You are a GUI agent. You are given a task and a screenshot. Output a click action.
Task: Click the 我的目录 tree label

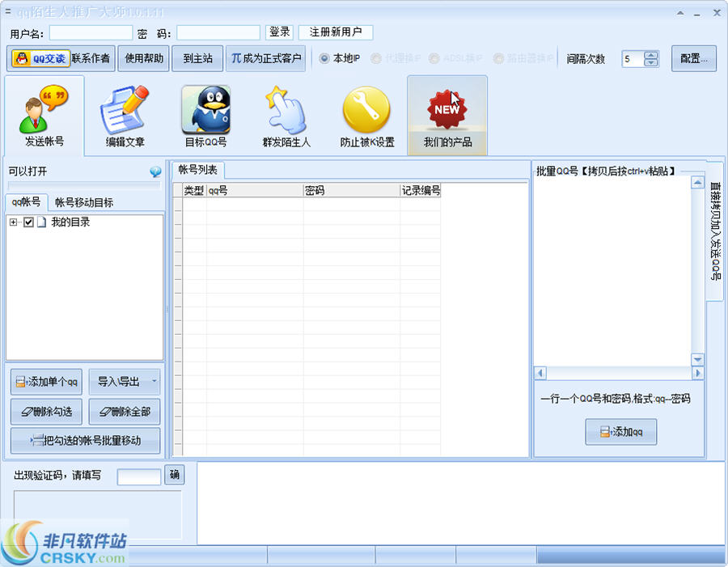tap(70, 222)
